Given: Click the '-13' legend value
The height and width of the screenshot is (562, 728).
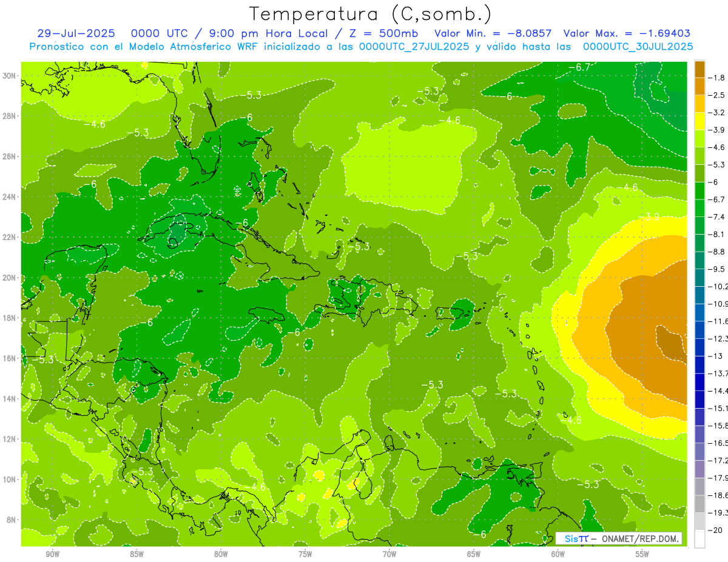Looking at the screenshot, I should tap(715, 356).
